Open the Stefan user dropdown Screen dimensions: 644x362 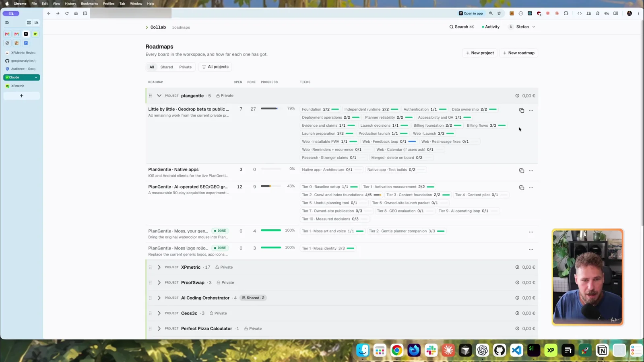pyautogui.click(x=522, y=27)
